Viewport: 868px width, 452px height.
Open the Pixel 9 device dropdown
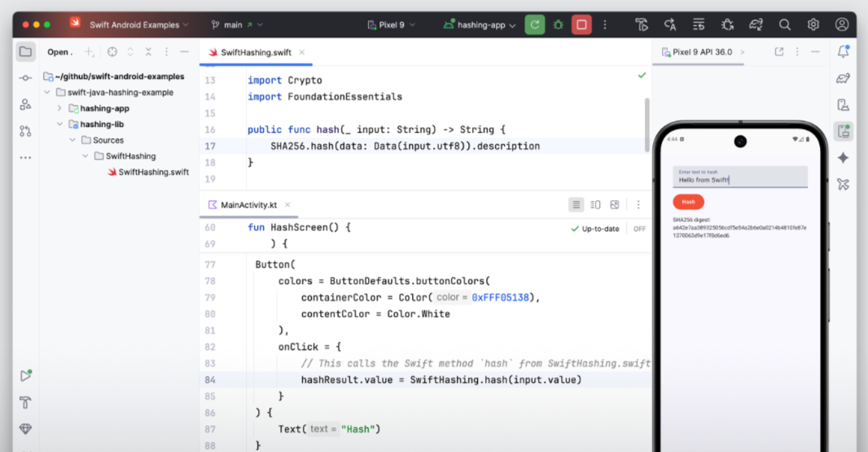point(392,24)
